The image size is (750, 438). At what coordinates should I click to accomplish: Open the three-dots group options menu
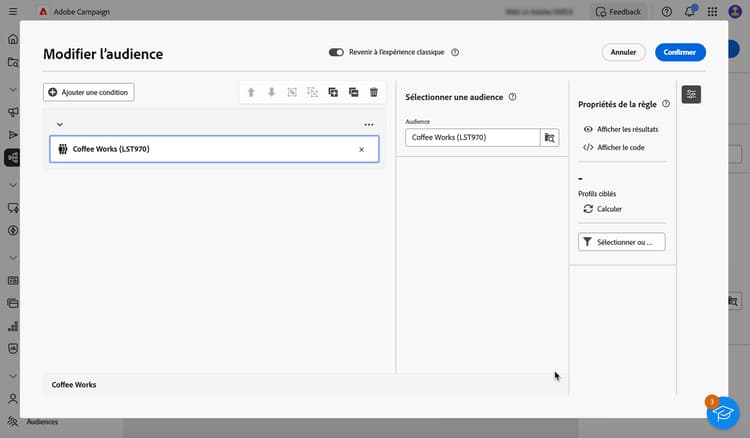pos(369,124)
